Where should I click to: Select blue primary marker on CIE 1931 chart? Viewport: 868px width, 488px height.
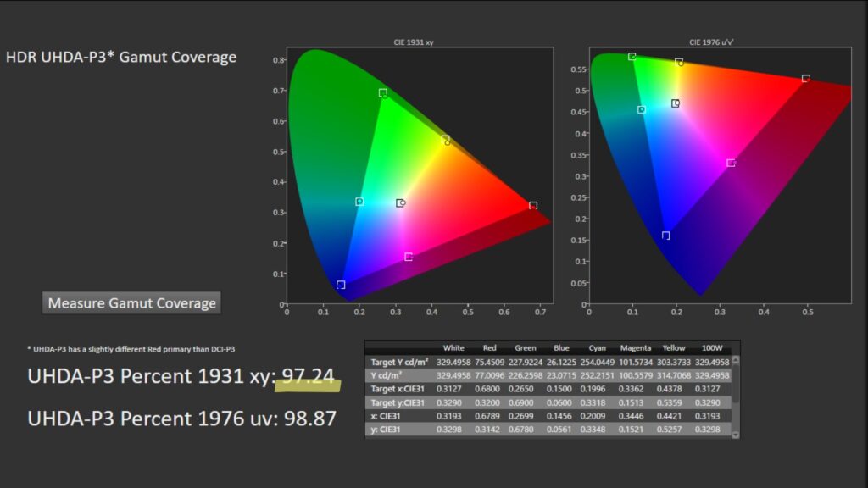[341, 286]
